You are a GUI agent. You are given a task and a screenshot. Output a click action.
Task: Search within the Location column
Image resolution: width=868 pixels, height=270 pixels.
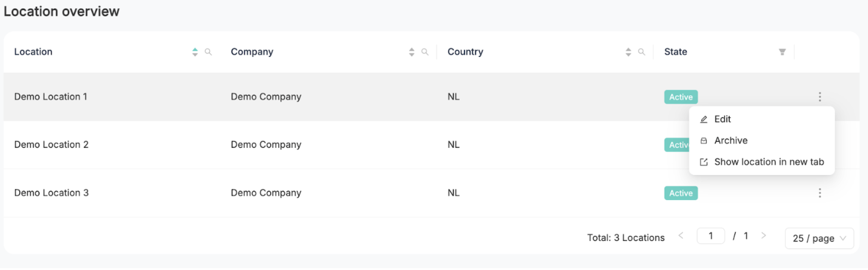pos(208,52)
